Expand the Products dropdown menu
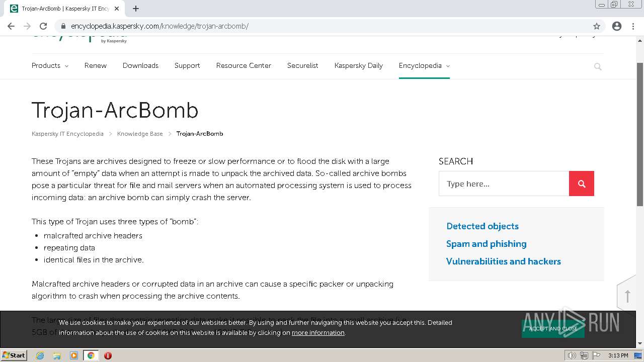The width and height of the screenshot is (644, 362). click(50, 65)
